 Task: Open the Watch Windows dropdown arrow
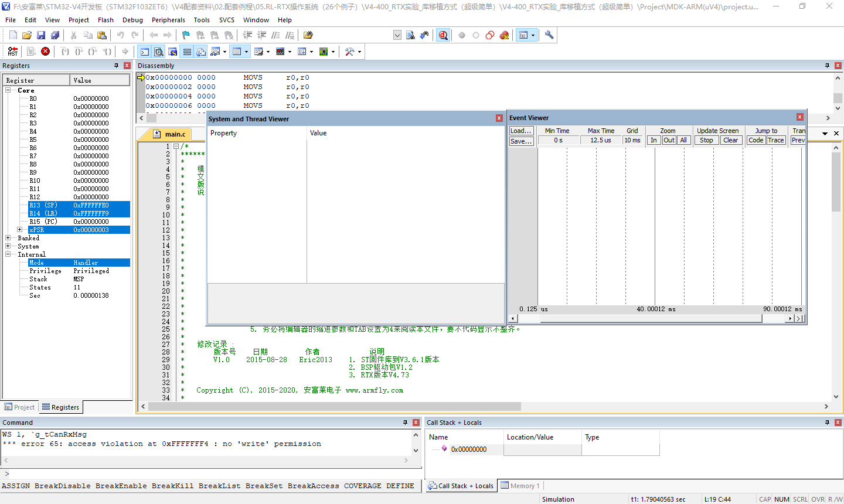[224, 52]
